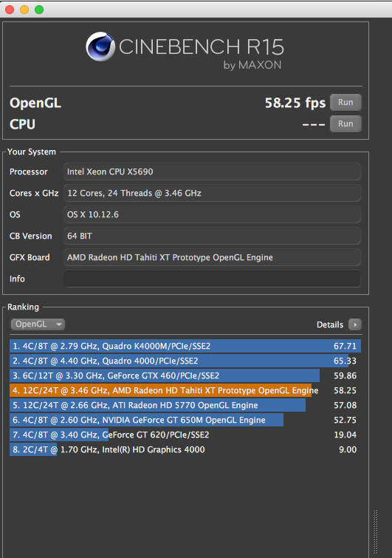The image size is (392, 558).
Task: Click the Info input field
Action: (212, 279)
